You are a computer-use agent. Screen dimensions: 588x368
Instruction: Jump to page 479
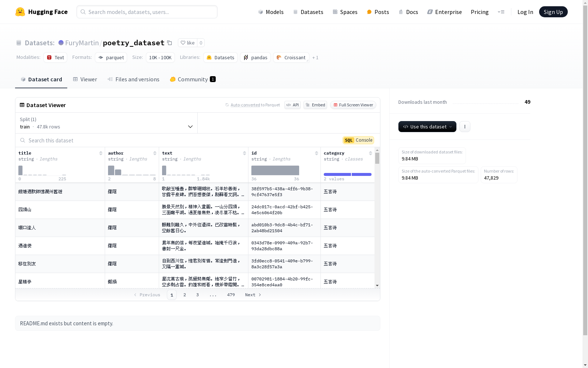[231, 295]
